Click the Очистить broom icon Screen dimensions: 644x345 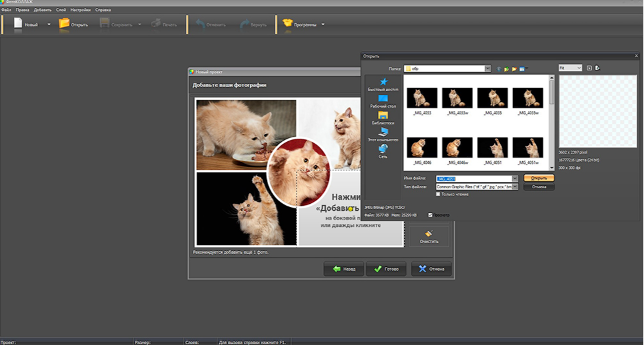429,233
